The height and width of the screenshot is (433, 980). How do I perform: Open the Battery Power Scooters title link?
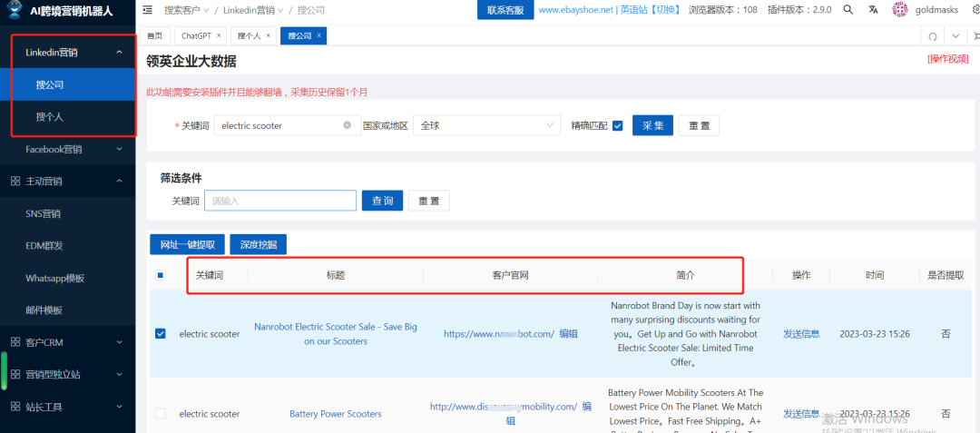(336, 414)
